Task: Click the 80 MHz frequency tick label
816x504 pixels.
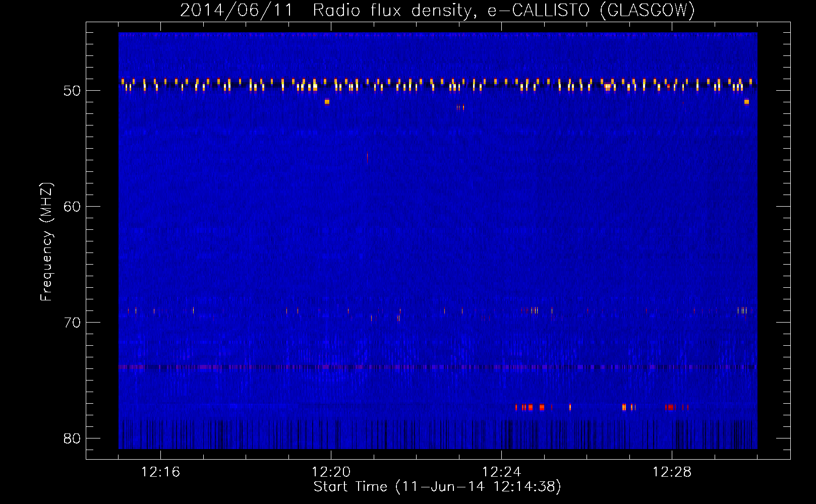Action: (72, 438)
